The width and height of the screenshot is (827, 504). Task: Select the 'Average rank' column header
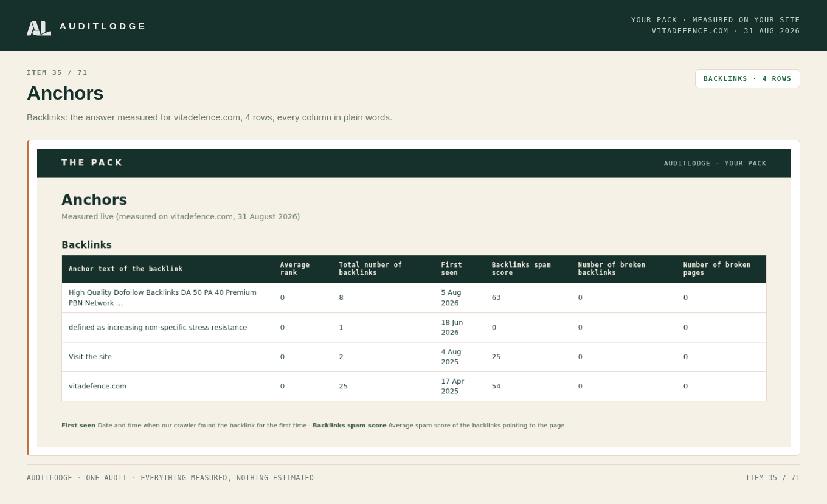point(295,269)
